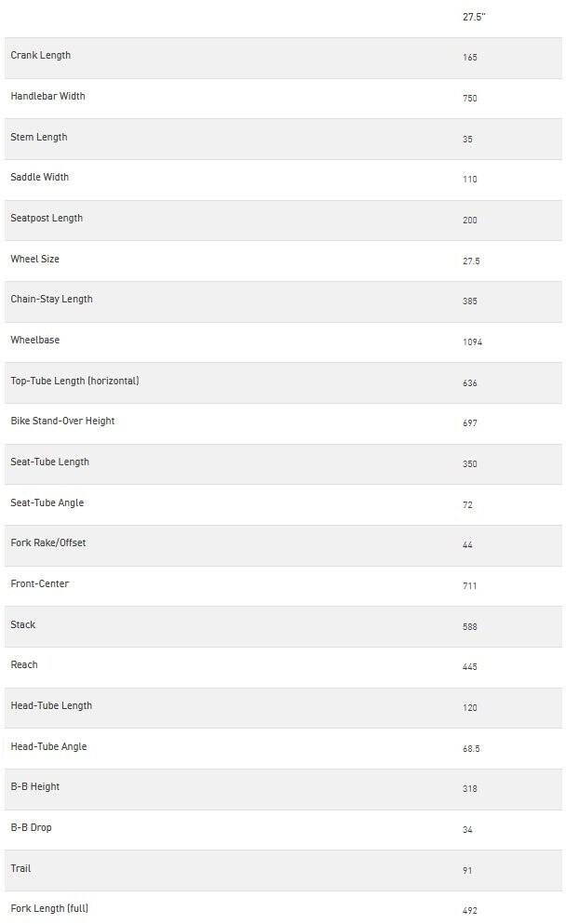Image resolution: width=566 pixels, height=924 pixels.
Task: Click the Seat-Tube Angle label
Action: pos(47,503)
